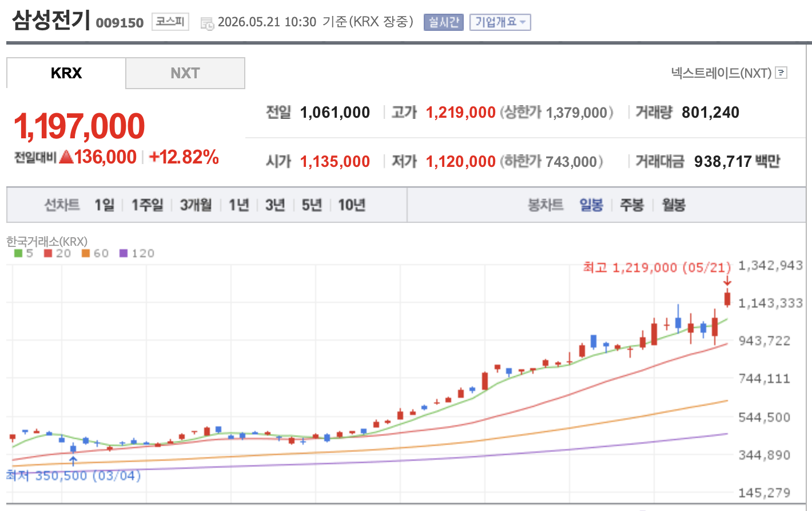Select the 3개월 line chart range
This screenshot has height=511, width=812.
click(x=196, y=205)
